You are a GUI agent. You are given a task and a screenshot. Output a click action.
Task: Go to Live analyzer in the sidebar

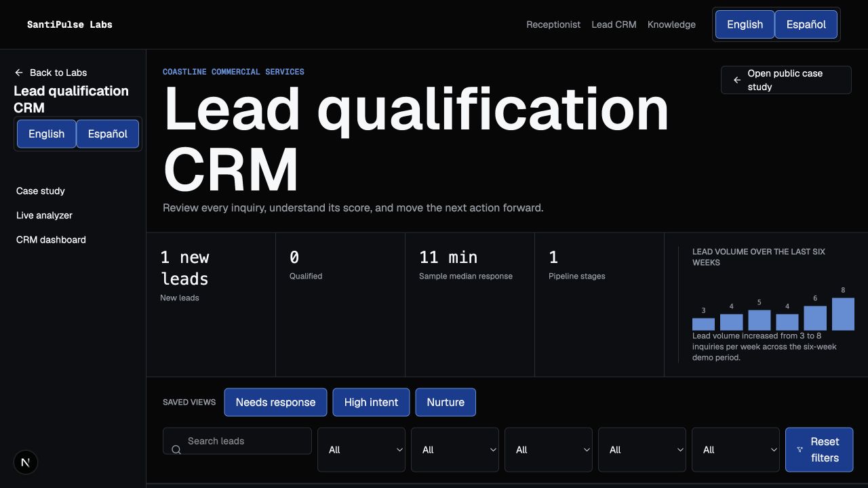point(44,216)
